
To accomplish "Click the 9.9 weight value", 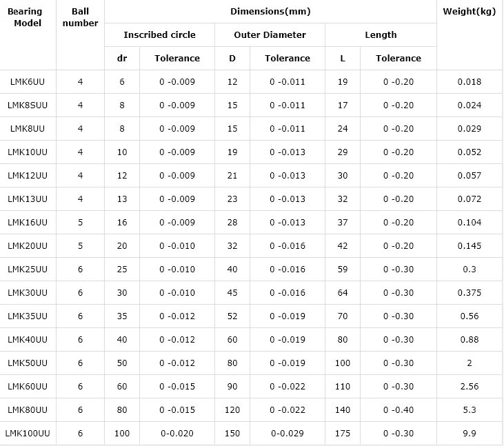I will pos(470,433).
